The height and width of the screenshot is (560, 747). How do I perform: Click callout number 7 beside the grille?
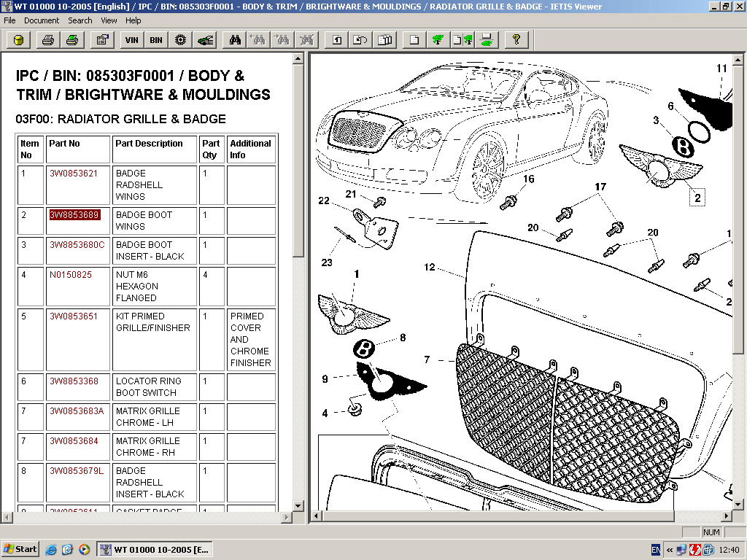[x=427, y=359]
